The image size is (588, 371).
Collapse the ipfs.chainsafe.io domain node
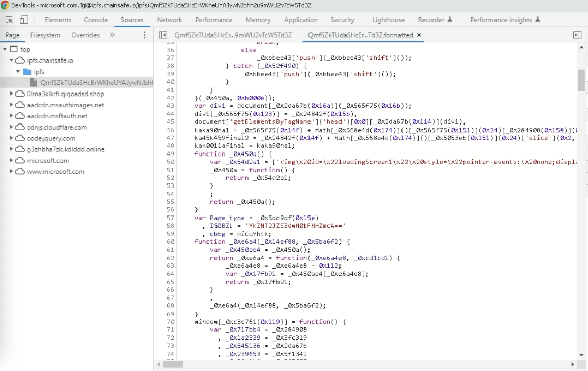point(11,60)
